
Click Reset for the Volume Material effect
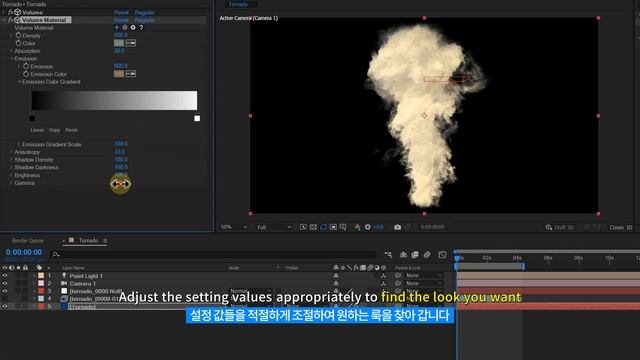click(x=121, y=20)
